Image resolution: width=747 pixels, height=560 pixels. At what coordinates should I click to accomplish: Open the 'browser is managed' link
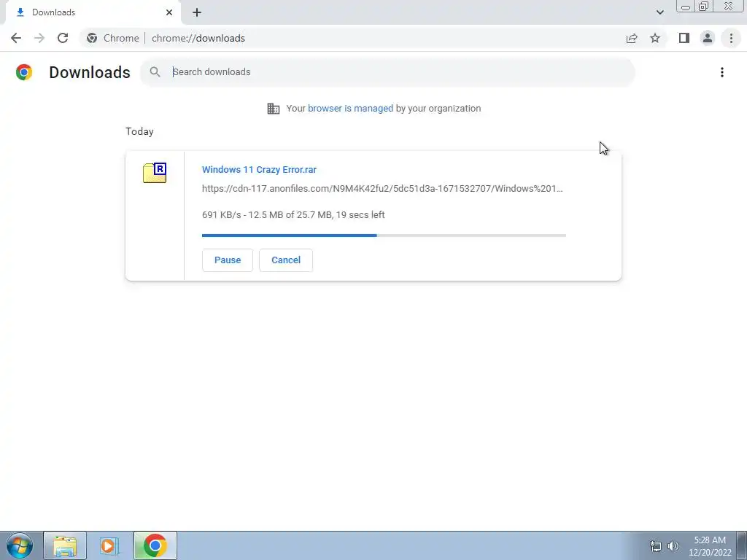tap(350, 109)
